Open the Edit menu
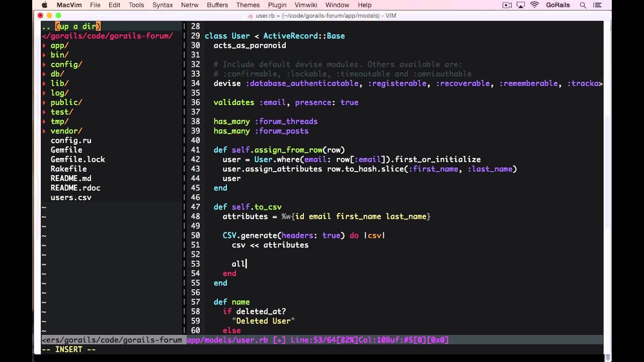 coord(114,5)
